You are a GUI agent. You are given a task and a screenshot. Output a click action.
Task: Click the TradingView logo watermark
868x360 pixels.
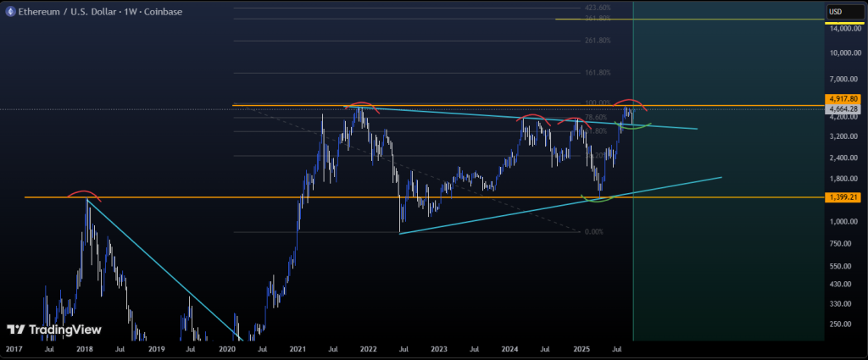(54, 330)
